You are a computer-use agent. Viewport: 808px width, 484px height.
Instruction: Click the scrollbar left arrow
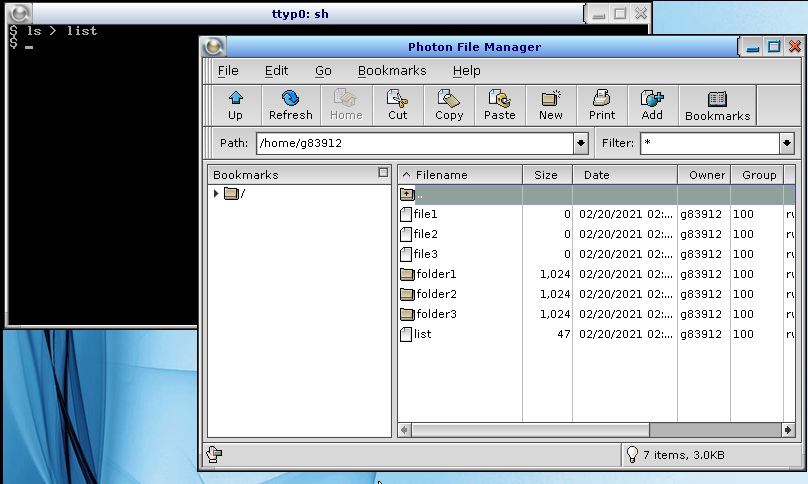[405, 429]
